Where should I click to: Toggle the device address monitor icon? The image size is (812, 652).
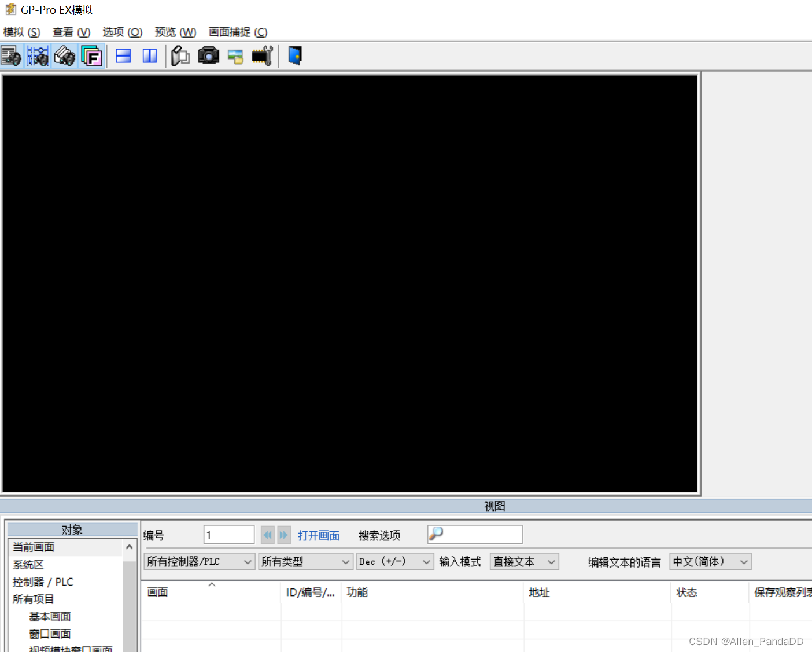64,56
